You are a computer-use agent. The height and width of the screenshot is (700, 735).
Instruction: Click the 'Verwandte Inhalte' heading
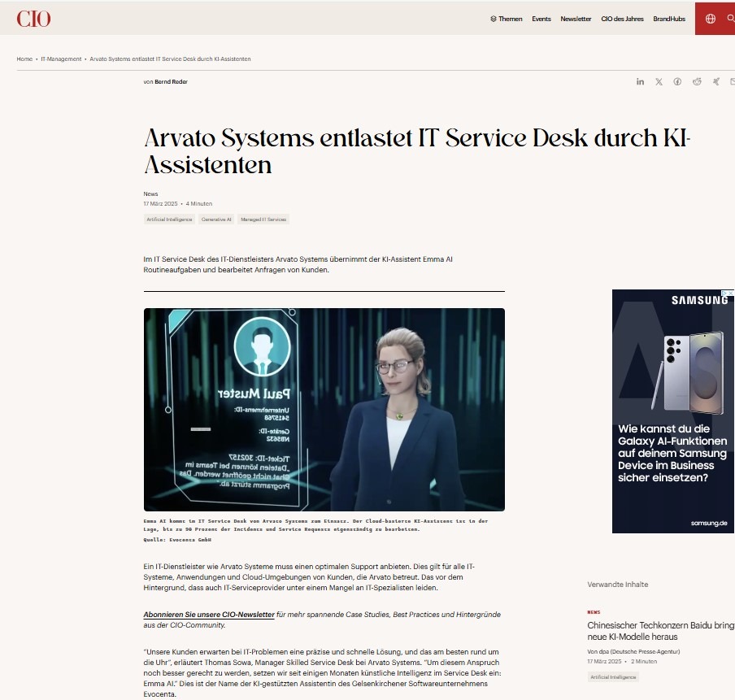(617, 585)
